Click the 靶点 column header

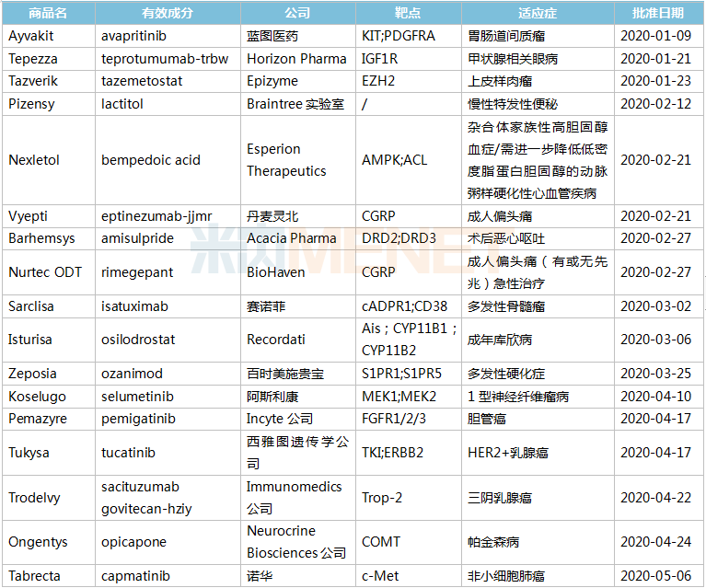pyautogui.click(x=408, y=13)
